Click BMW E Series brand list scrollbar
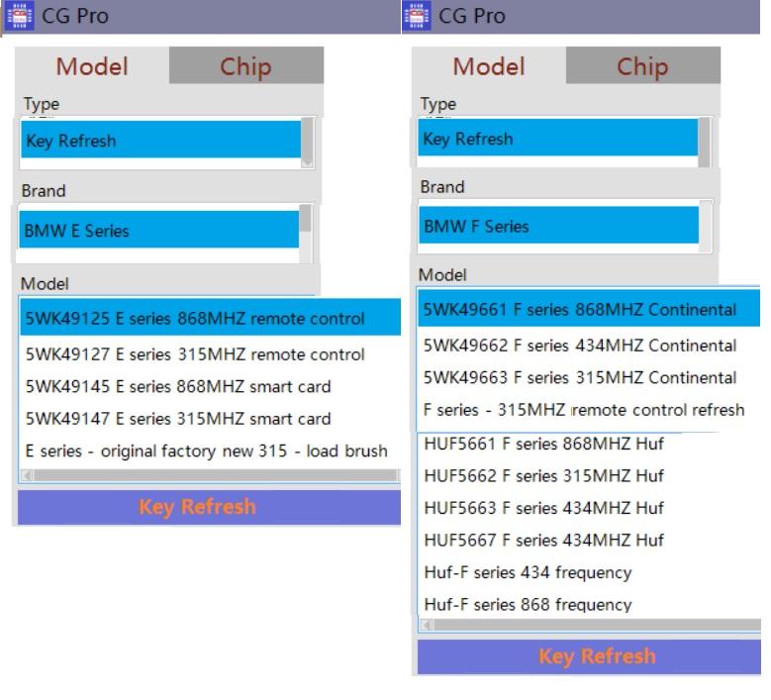The height and width of the screenshot is (700, 771). [x=306, y=234]
